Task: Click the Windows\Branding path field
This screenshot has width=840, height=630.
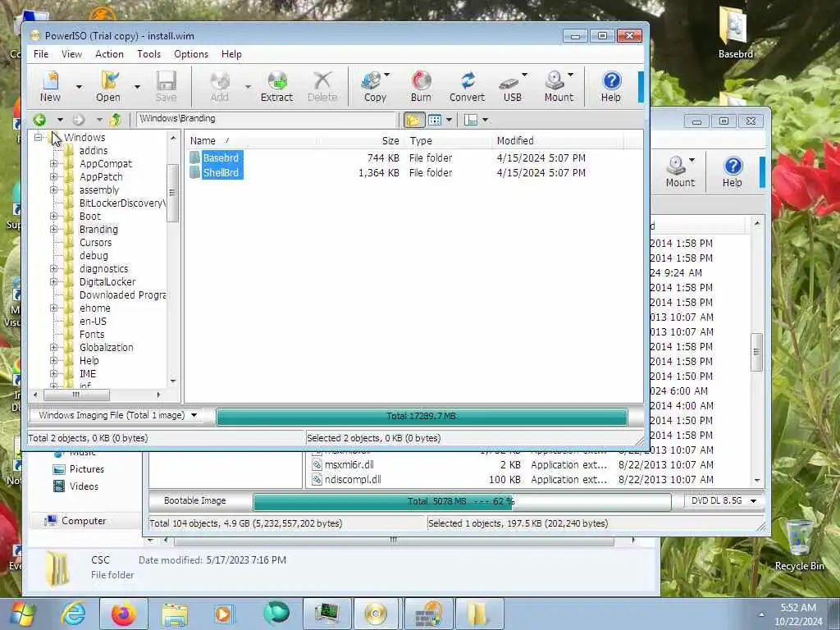Action: click(267, 118)
